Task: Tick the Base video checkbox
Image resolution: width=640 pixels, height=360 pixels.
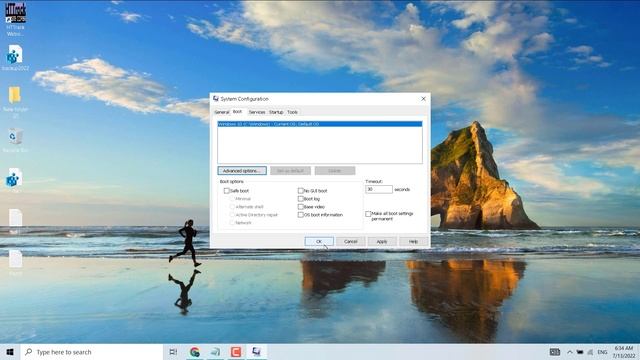Action: tap(300, 207)
